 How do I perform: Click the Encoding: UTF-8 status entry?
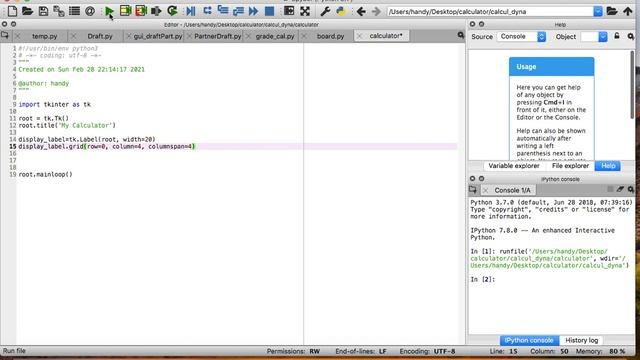coord(427,351)
